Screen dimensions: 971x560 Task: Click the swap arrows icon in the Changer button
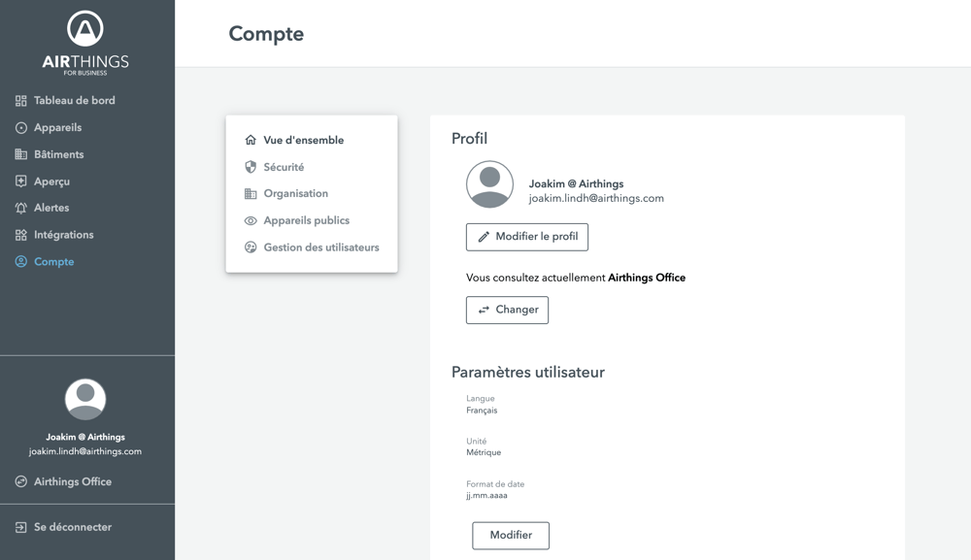484,310
